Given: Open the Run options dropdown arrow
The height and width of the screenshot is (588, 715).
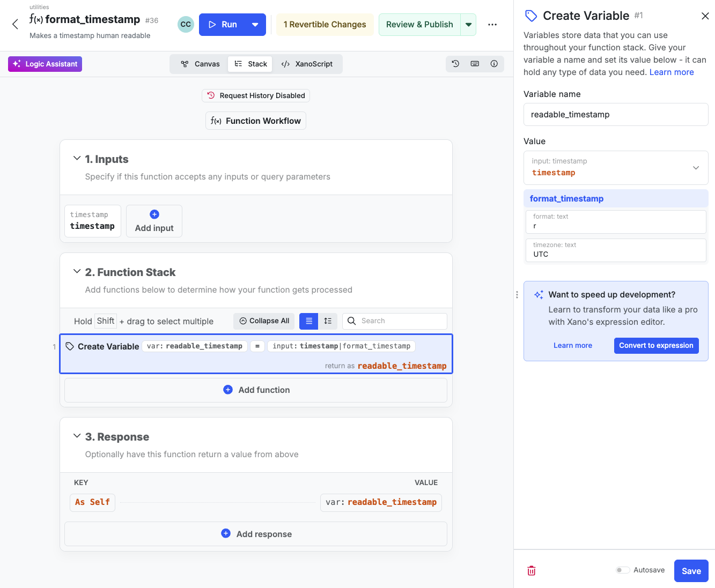Looking at the screenshot, I should [x=255, y=25].
